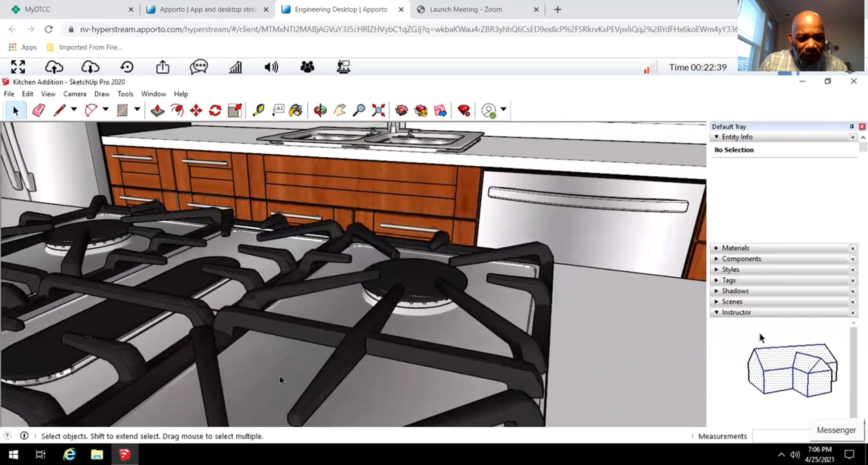Open the pencil line tool dropdown arrow

pyautogui.click(x=74, y=109)
